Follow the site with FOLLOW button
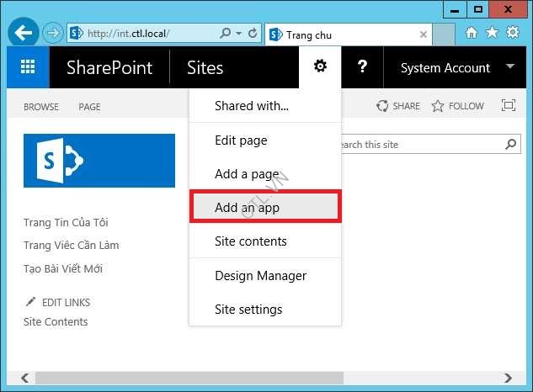533x392 pixels. [458, 106]
